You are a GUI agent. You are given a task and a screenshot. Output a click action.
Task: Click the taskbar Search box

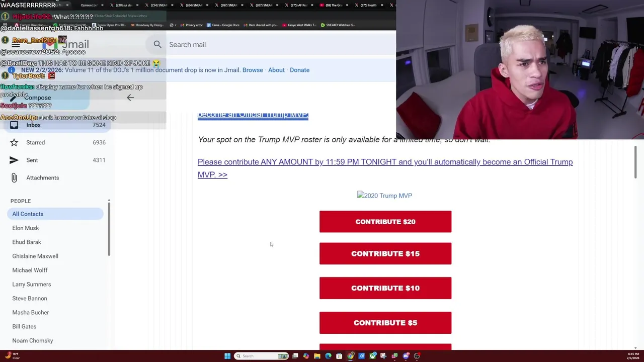pyautogui.click(x=262, y=356)
